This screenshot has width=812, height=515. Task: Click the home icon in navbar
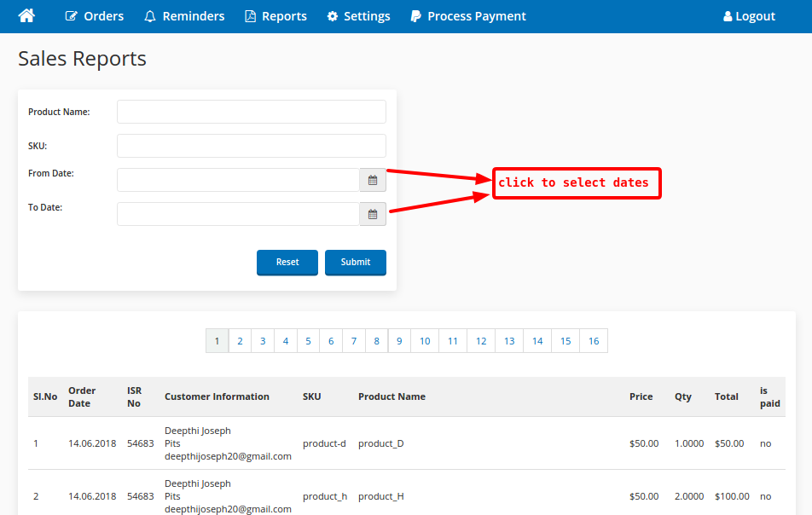26,16
